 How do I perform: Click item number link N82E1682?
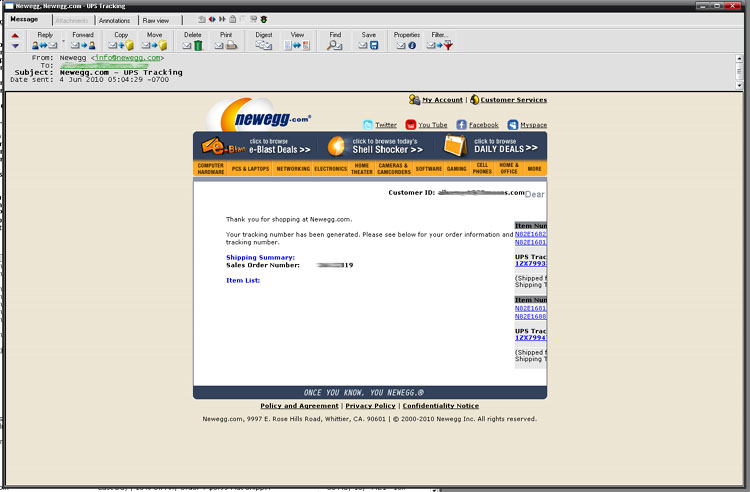(x=530, y=234)
